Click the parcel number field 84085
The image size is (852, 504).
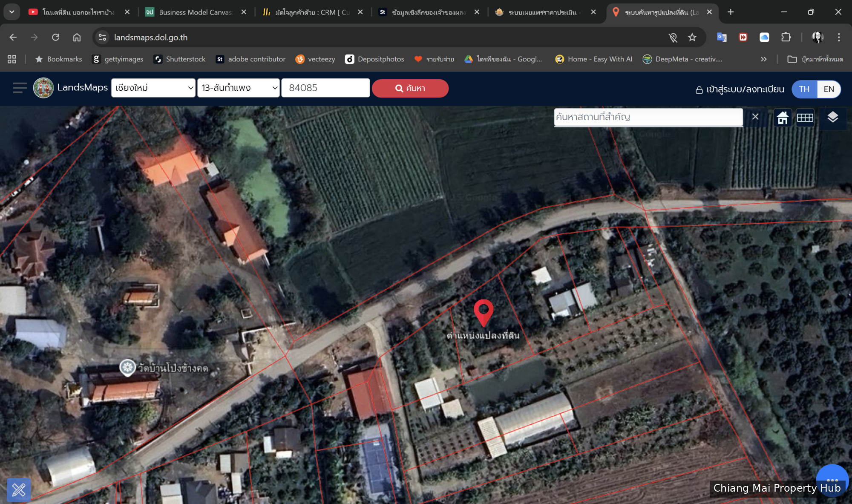[x=325, y=88]
